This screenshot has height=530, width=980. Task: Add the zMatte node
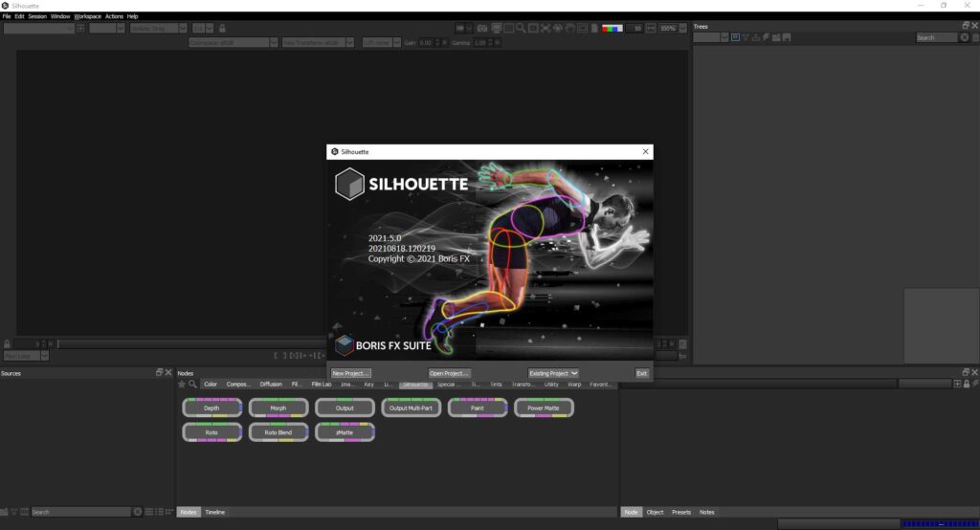tap(345, 432)
